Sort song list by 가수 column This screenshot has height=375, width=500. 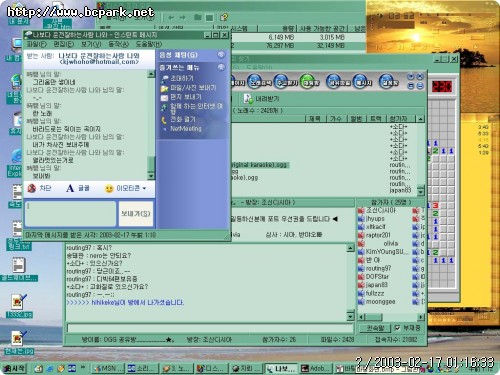(x=335, y=119)
